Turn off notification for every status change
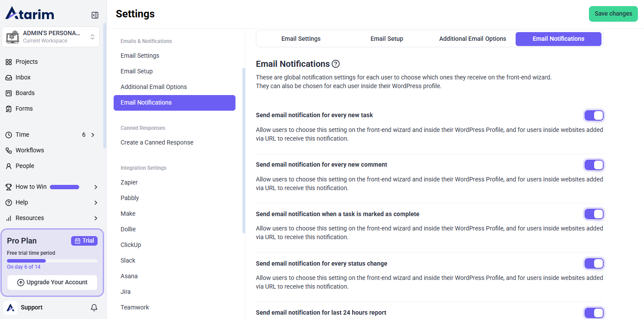Screen dimensions: 644x319 click(594, 263)
